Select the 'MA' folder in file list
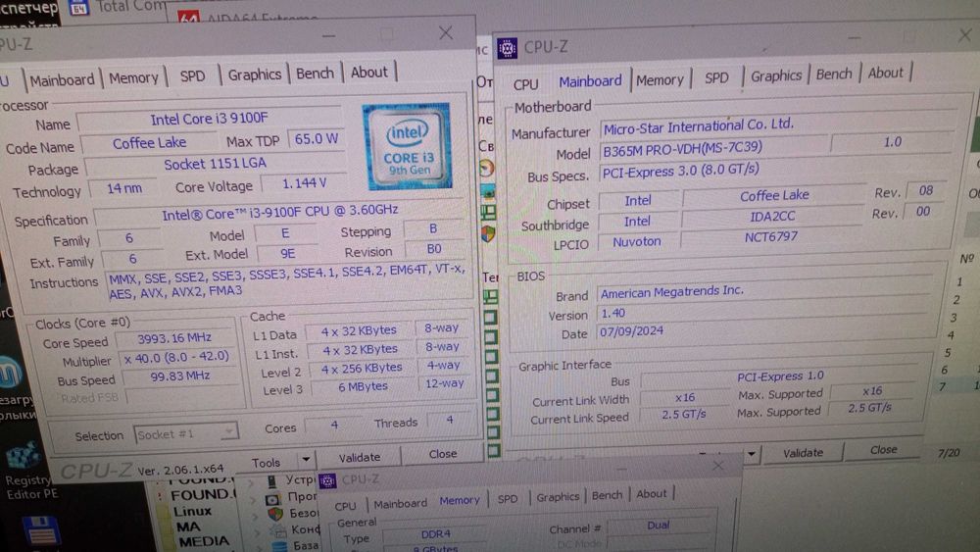Viewport: 980px width, 552px height. (187, 527)
